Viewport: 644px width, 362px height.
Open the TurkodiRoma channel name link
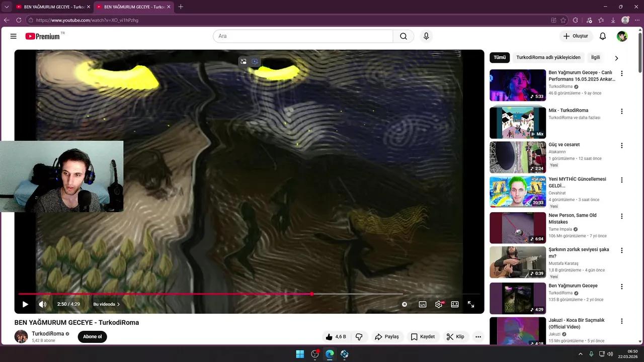tap(48, 334)
